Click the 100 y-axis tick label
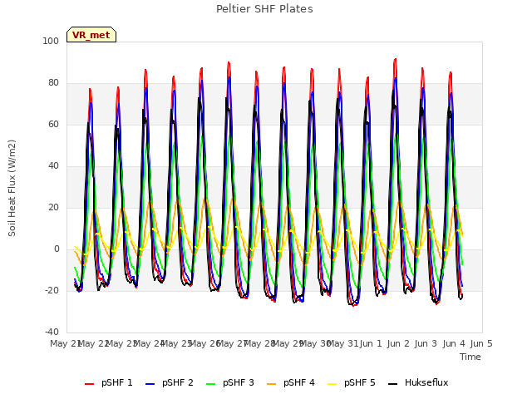The width and height of the screenshot is (532, 399). (x=51, y=41)
